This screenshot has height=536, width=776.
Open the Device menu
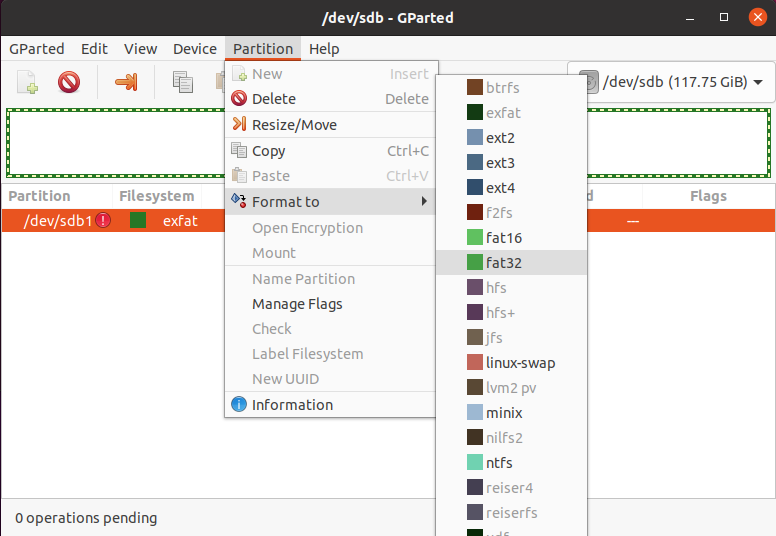pos(194,48)
